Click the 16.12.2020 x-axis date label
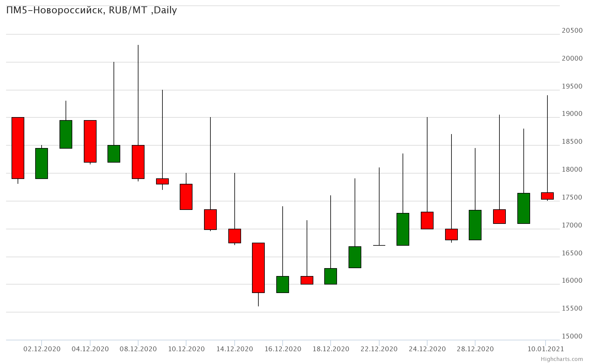 pos(283,349)
